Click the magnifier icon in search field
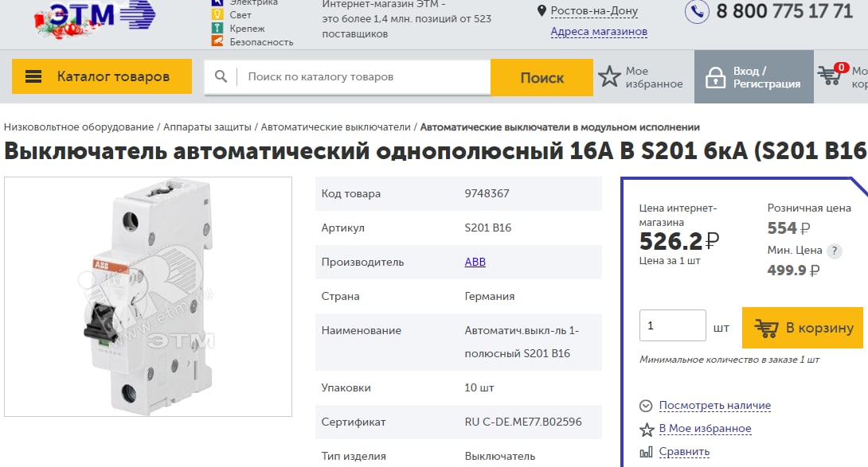The width and height of the screenshot is (868, 467). pos(221,76)
